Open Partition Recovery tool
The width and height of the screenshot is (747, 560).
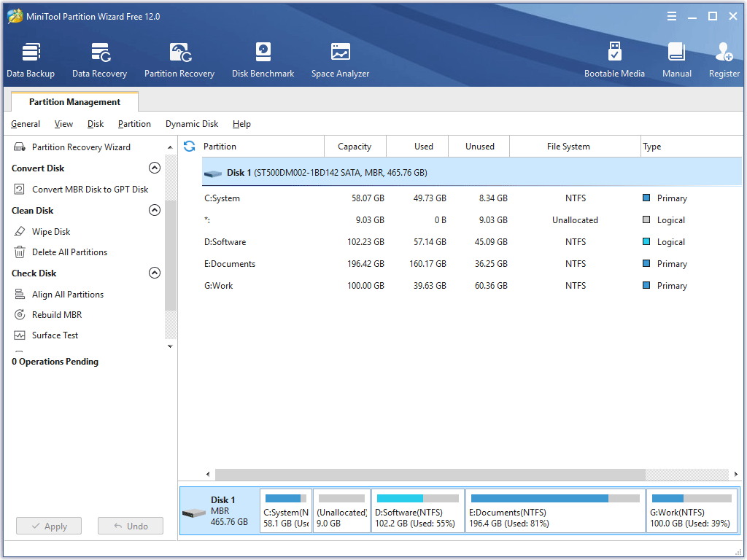(x=179, y=58)
